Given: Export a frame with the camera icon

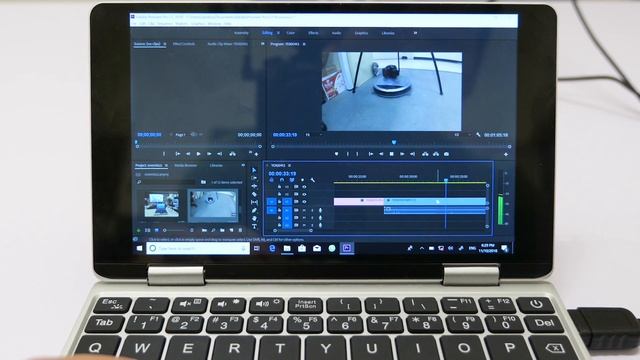Looking at the screenshot, I should click(x=446, y=154).
